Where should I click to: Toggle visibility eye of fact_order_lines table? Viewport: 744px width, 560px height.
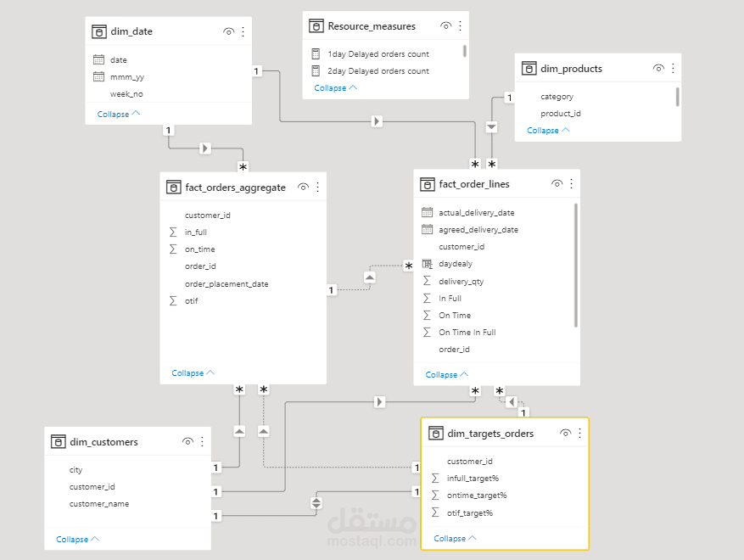[557, 183]
